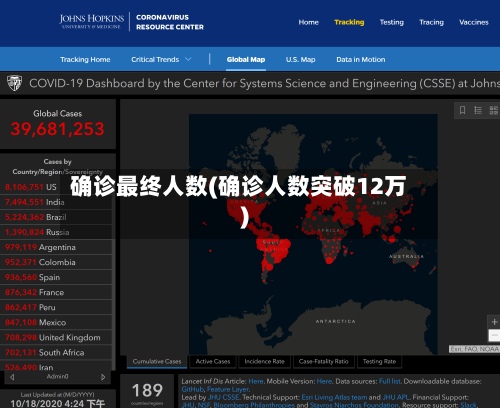Open the bookmarks icon on the map
The image size is (500, 408).
[x=462, y=110]
